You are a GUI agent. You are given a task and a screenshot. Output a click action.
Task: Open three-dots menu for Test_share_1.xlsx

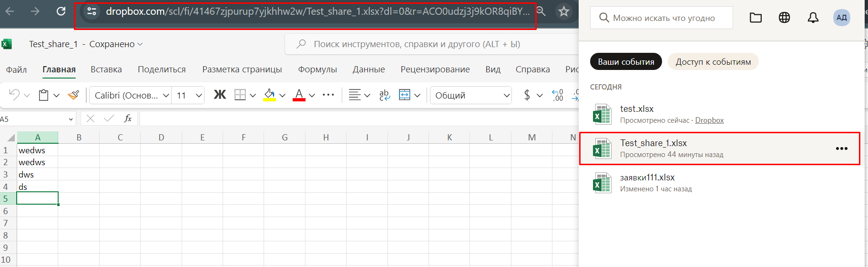tap(842, 148)
